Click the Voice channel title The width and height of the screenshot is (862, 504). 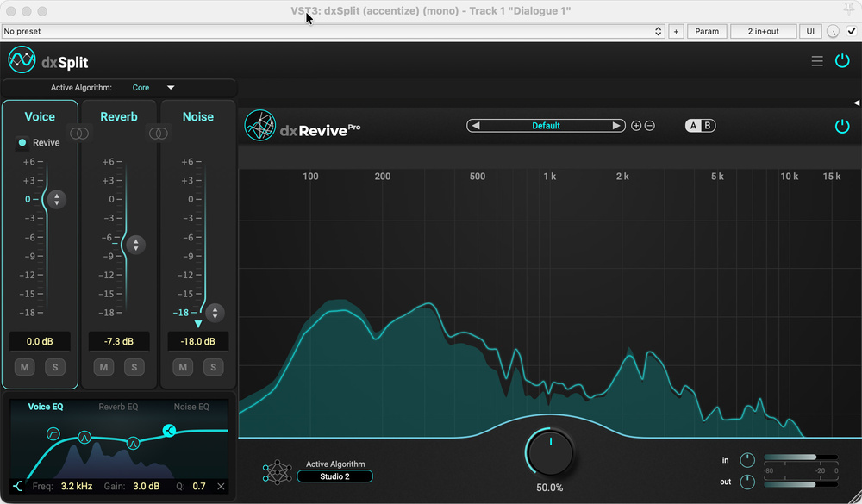tap(40, 116)
